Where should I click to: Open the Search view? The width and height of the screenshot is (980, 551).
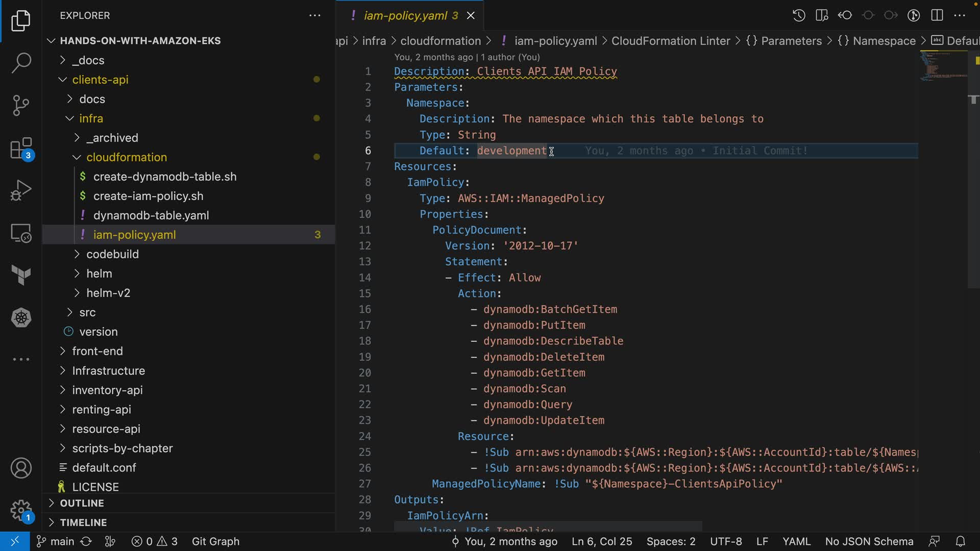point(21,63)
